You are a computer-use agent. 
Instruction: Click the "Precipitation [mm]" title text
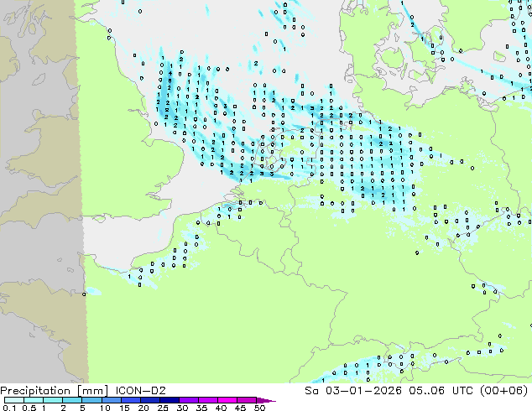[x=54, y=391]
